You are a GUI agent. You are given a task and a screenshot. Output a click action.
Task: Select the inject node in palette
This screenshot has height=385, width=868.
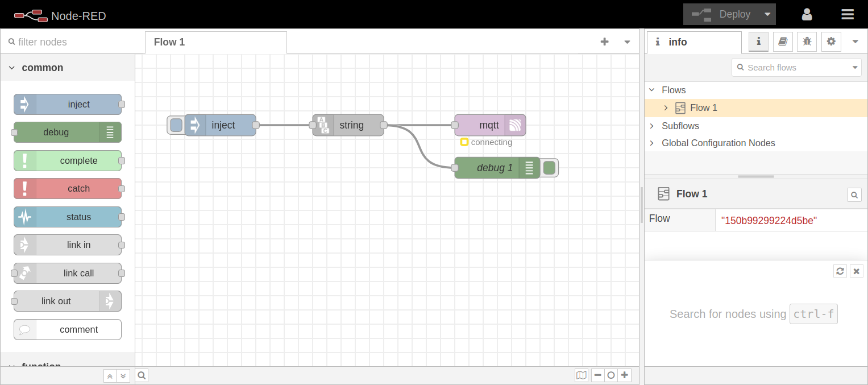(x=68, y=105)
